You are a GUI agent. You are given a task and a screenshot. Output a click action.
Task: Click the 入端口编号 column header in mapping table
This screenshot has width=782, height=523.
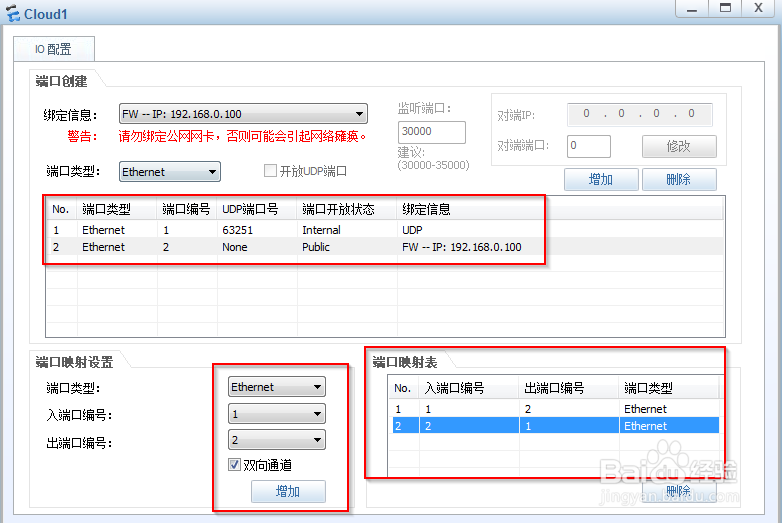[469, 388]
